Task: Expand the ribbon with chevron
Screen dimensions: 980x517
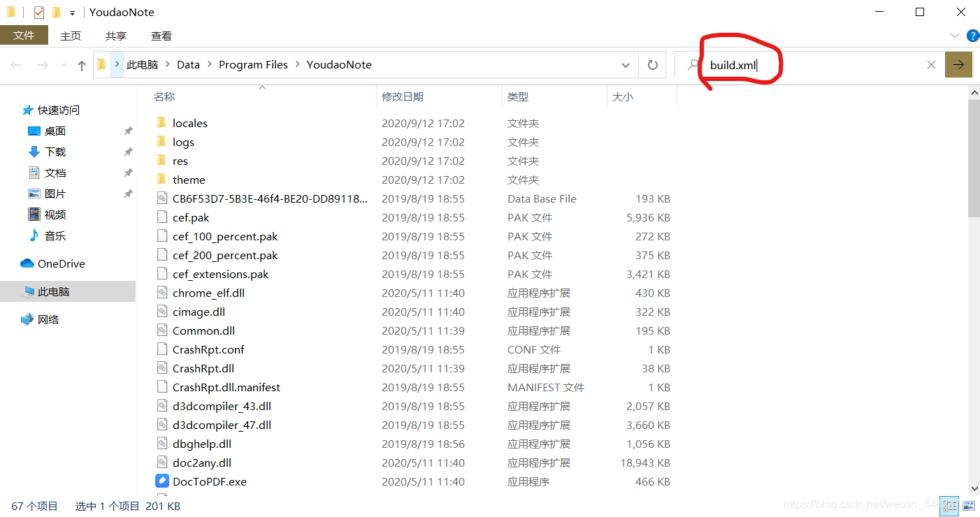Action: pyautogui.click(x=955, y=36)
